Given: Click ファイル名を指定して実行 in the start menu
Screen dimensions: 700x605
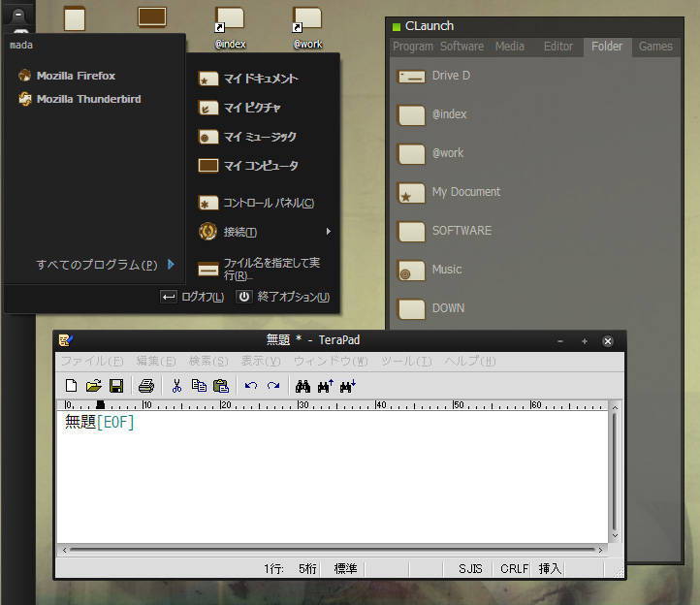Looking at the screenshot, I should tap(260, 269).
